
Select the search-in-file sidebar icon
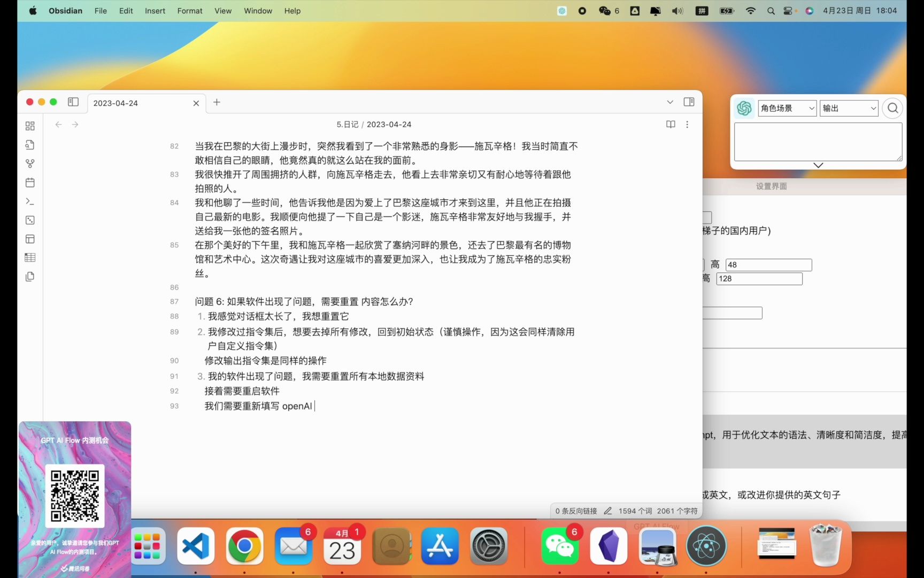(x=29, y=144)
